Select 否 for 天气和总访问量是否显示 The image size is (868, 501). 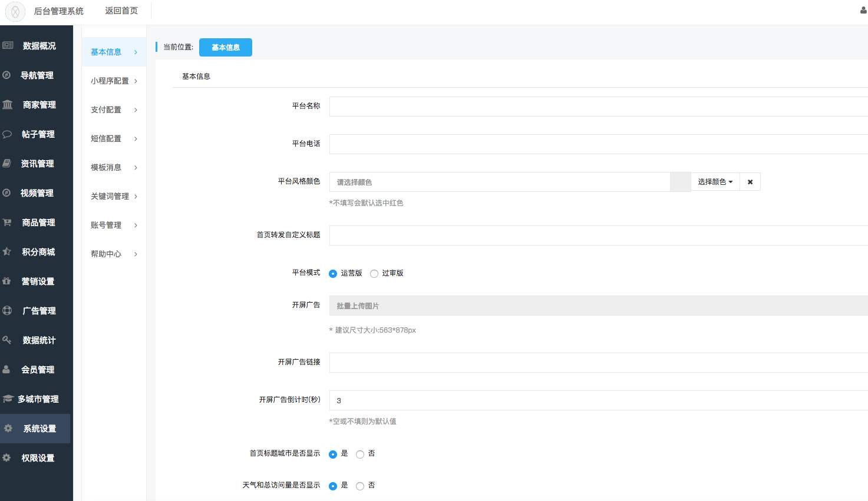click(x=360, y=486)
